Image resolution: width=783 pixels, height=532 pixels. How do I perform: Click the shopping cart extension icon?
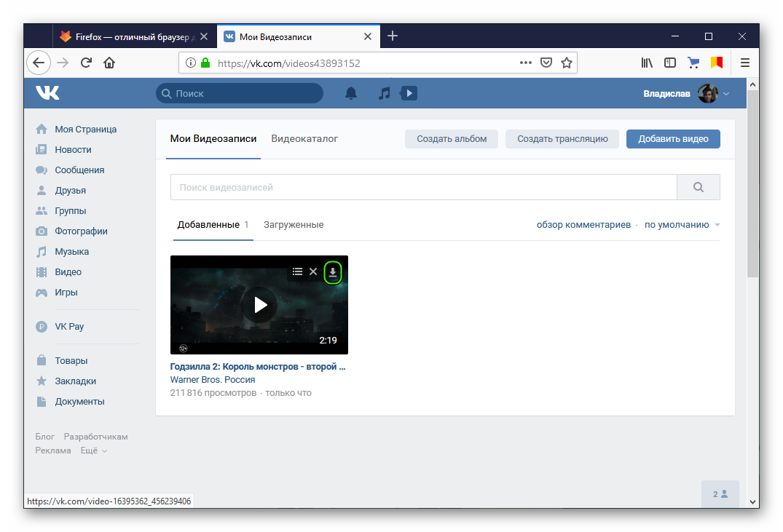click(x=693, y=63)
